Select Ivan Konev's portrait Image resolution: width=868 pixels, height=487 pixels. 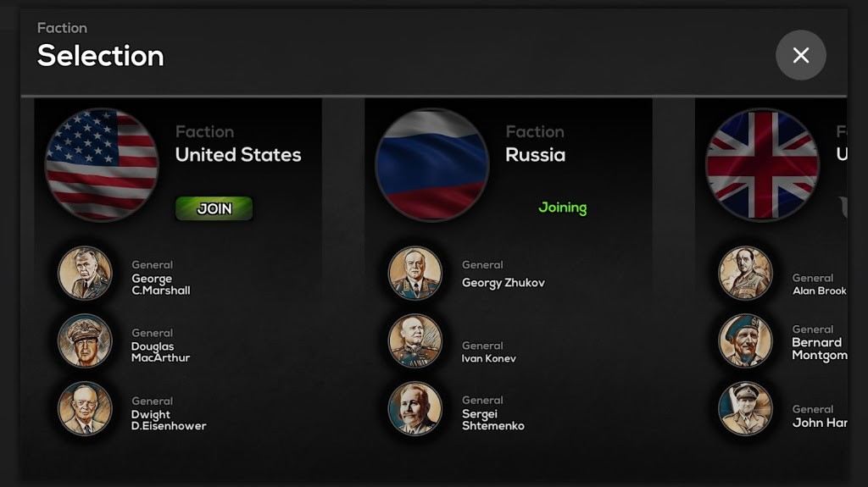pyautogui.click(x=415, y=340)
